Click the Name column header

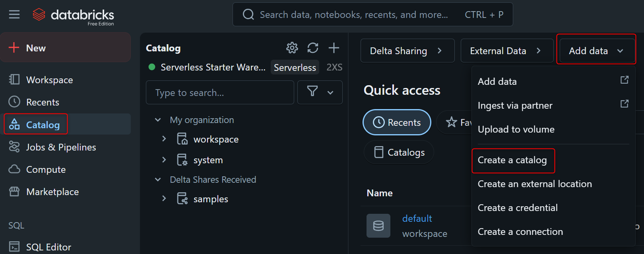point(380,193)
